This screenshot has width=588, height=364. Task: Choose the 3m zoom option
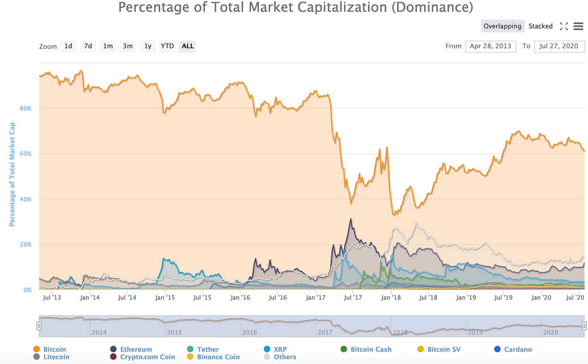pyautogui.click(x=128, y=46)
